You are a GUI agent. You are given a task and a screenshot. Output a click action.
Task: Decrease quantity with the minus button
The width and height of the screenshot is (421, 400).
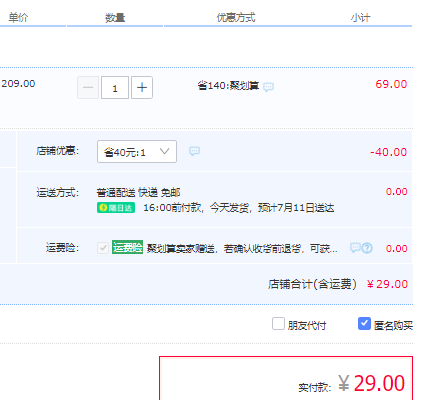(x=88, y=88)
